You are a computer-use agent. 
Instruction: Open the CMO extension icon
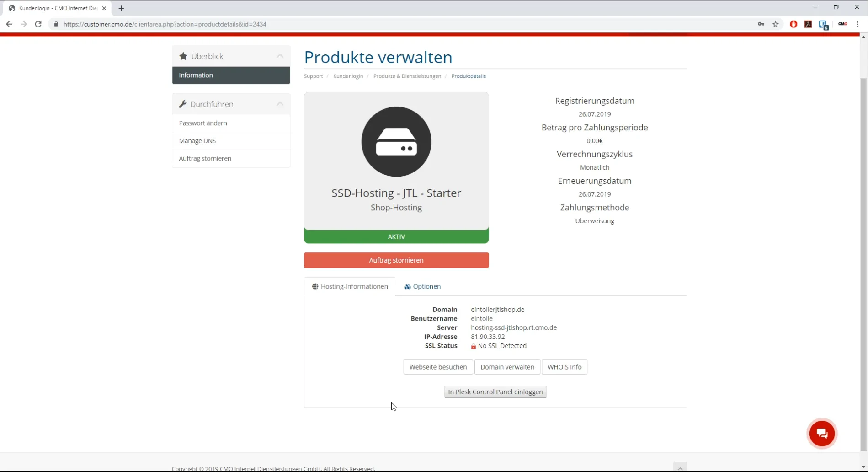(x=843, y=24)
